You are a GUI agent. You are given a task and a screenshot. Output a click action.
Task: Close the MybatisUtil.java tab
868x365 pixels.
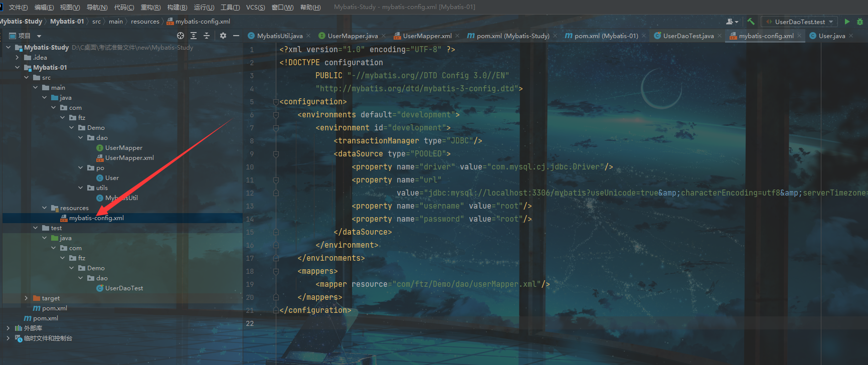click(x=308, y=36)
